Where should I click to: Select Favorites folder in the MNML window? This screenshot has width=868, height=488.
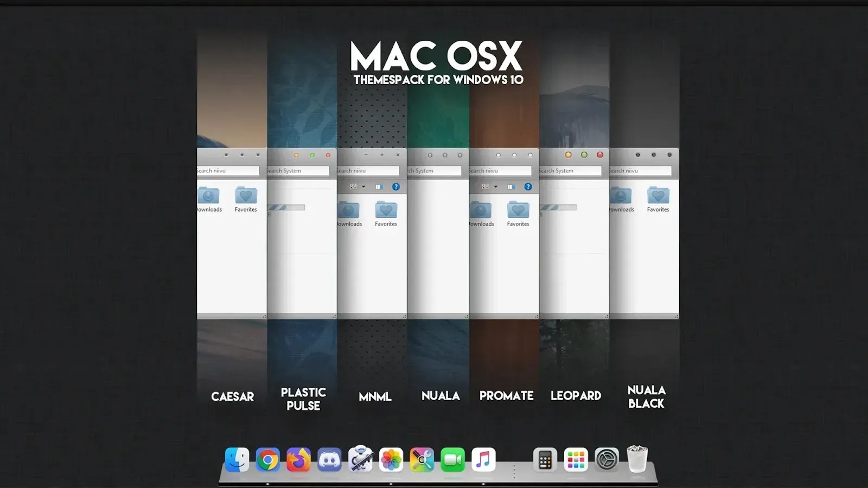pos(386,214)
